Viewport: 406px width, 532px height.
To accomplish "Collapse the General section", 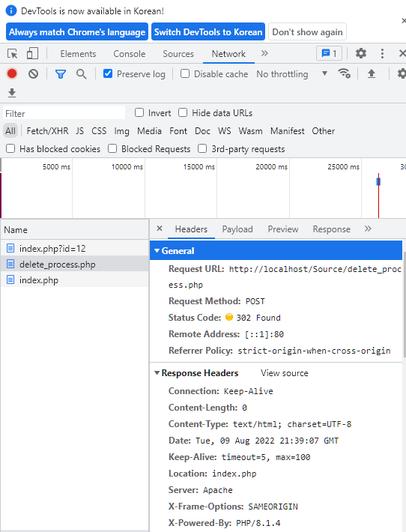I will (157, 251).
